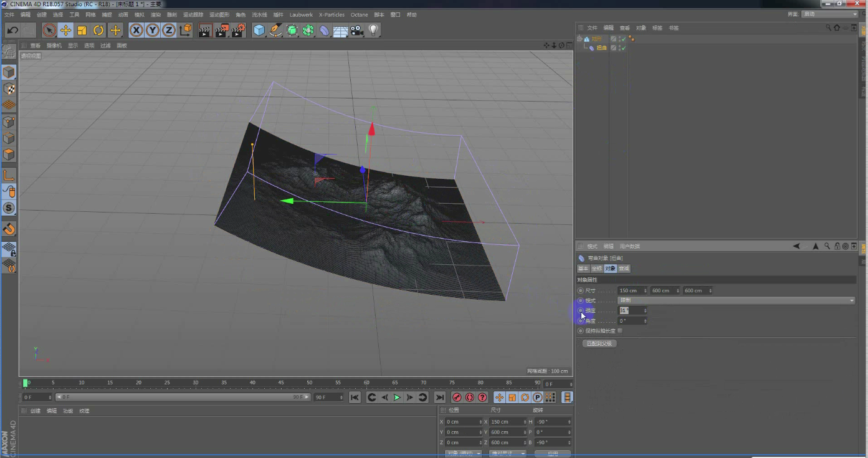868x458 pixels.
Task: Collapse the 地形 object tree node
Action: pos(579,39)
